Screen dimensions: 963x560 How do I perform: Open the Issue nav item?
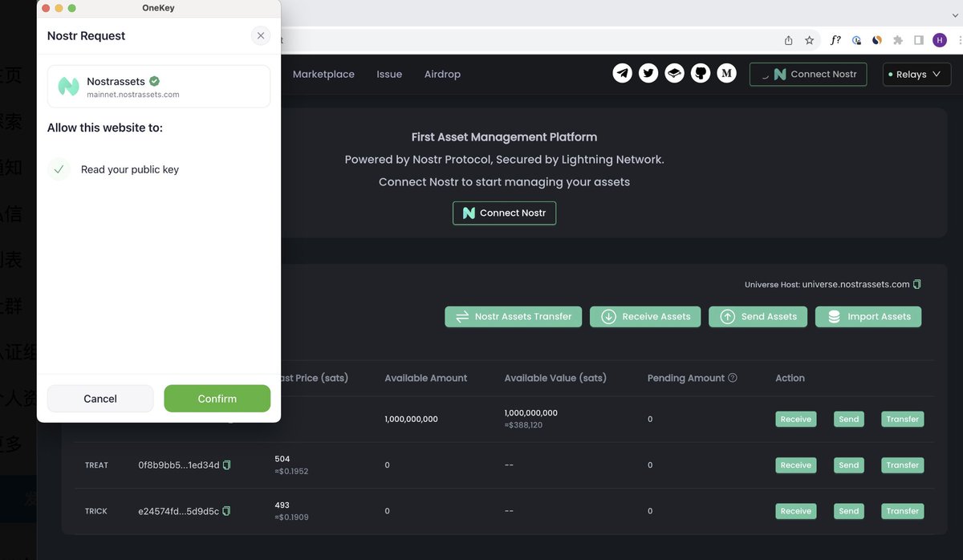[389, 74]
